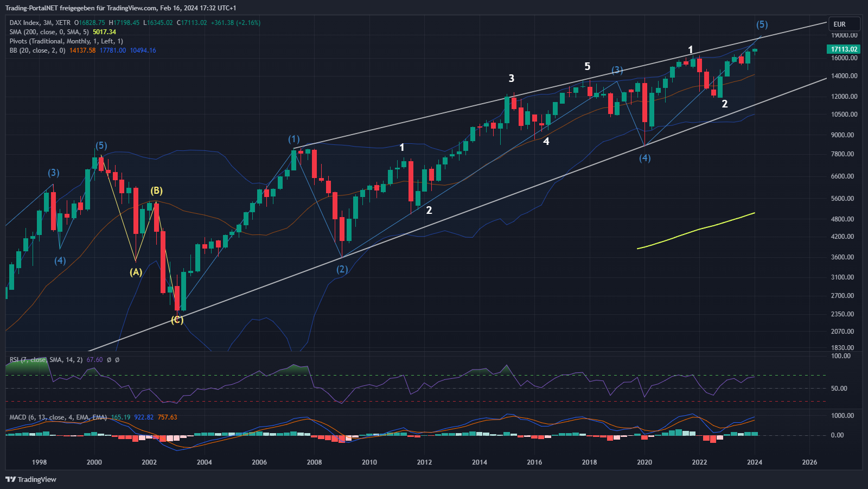Viewport: 868px width, 489px height.
Task: Click the yellow (A) wave label
Action: 136,272
